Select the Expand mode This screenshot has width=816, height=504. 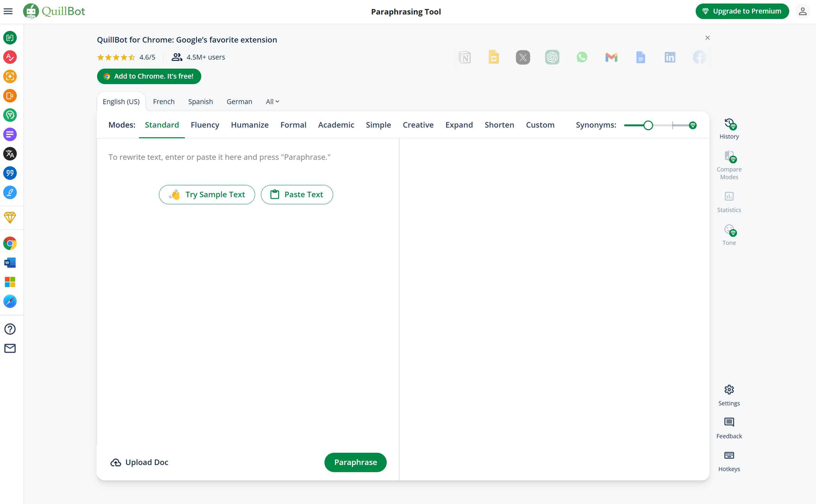[x=459, y=125]
